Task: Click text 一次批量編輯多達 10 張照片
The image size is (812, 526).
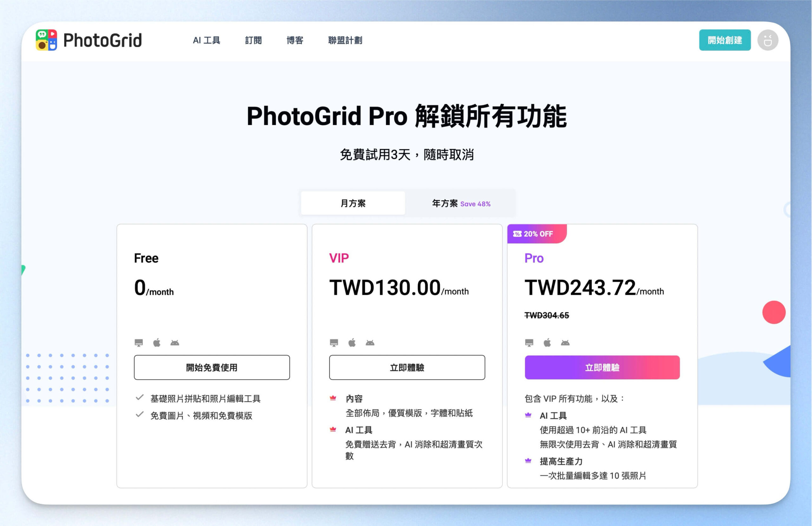Action: click(593, 476)
